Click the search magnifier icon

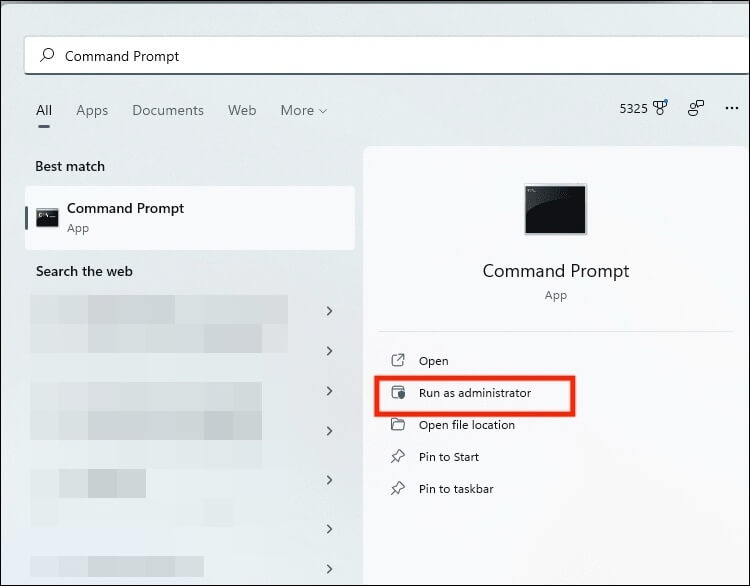[47, 56]
